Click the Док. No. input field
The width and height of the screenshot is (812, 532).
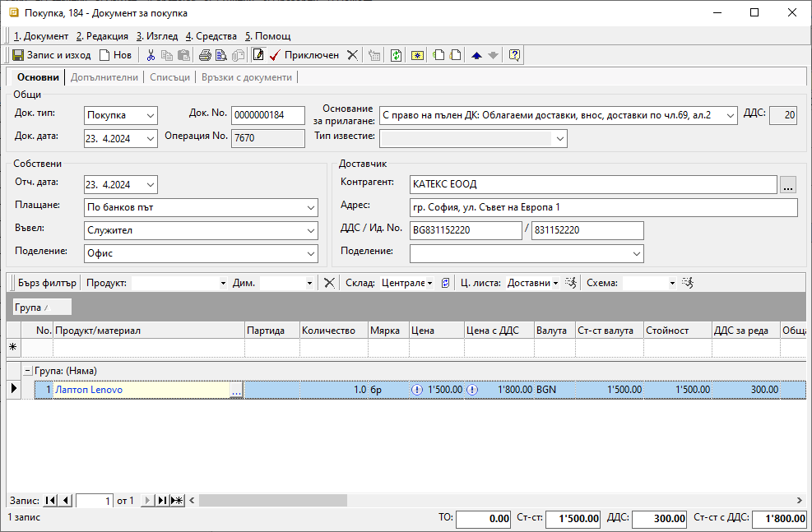[267, 116]
